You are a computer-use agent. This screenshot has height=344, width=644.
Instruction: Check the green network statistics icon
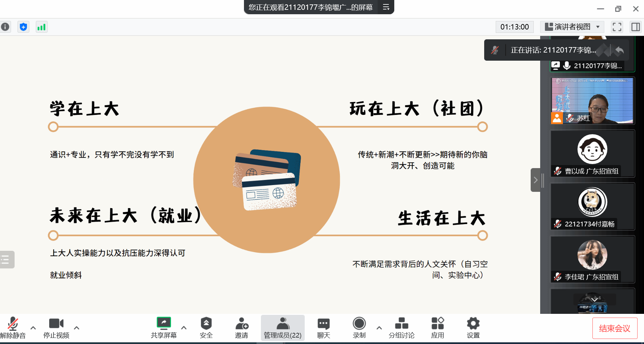[x=41, y=27]
